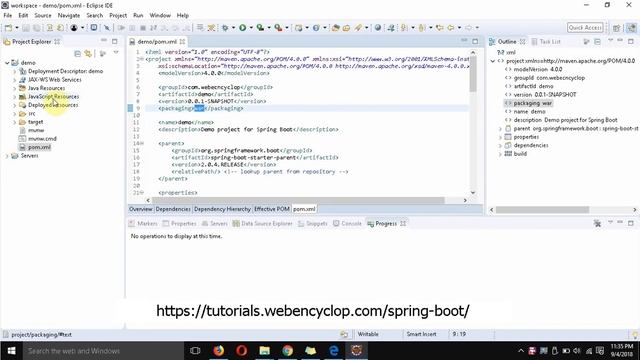
Task: Click the Coverage run icon
Action: [x=260, y=28]
